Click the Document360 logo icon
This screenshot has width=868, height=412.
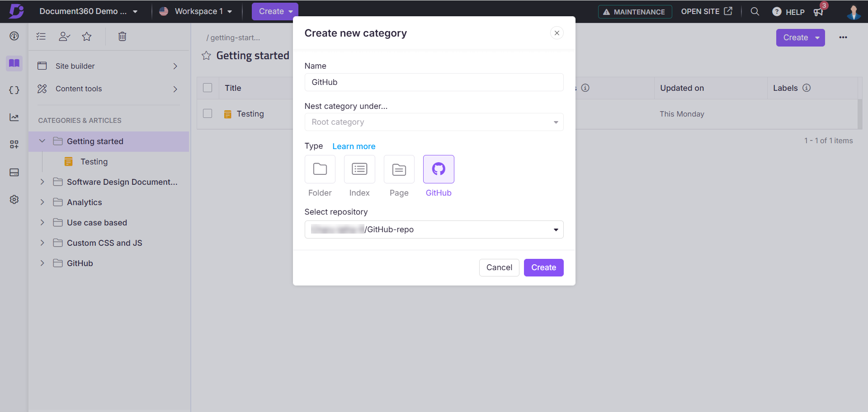16,11
